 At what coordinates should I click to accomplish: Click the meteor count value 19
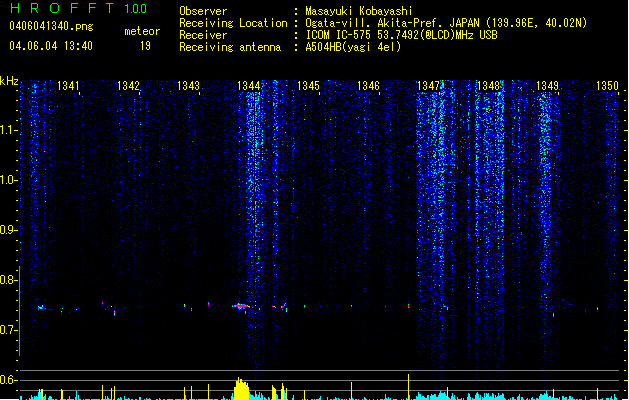145,46
